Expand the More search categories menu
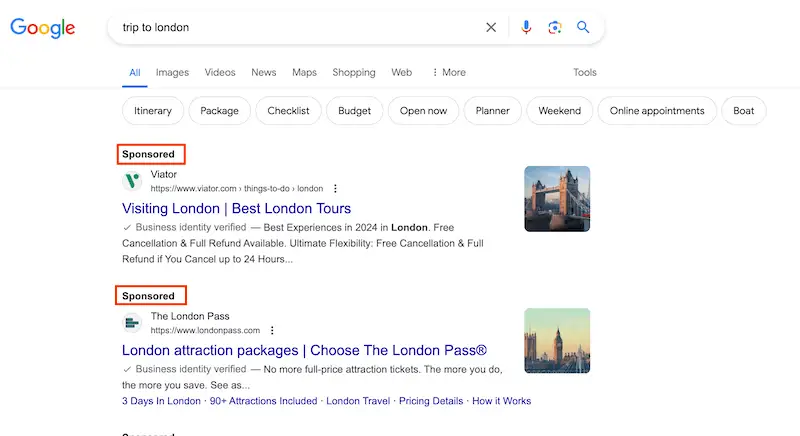This screenshot has height=436, width=800. tap(448, 72)
